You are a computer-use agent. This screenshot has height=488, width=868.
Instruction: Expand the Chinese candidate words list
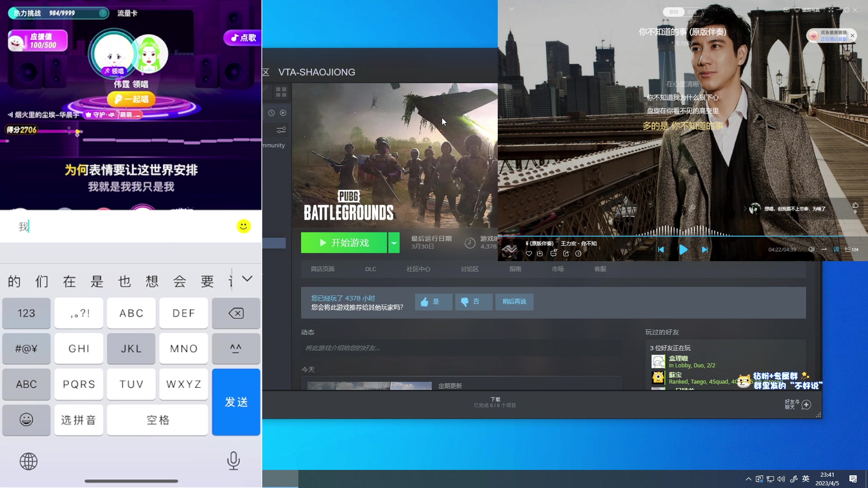[247, 279]
